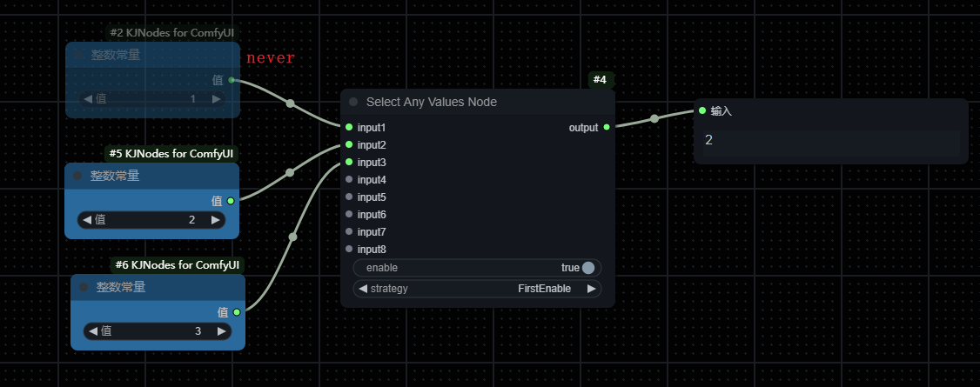The height and width of the screenshot is (387, 980).
Task: Click the #6 KJNodes for ComfyUI badge
Action: (x=178, y=264)
